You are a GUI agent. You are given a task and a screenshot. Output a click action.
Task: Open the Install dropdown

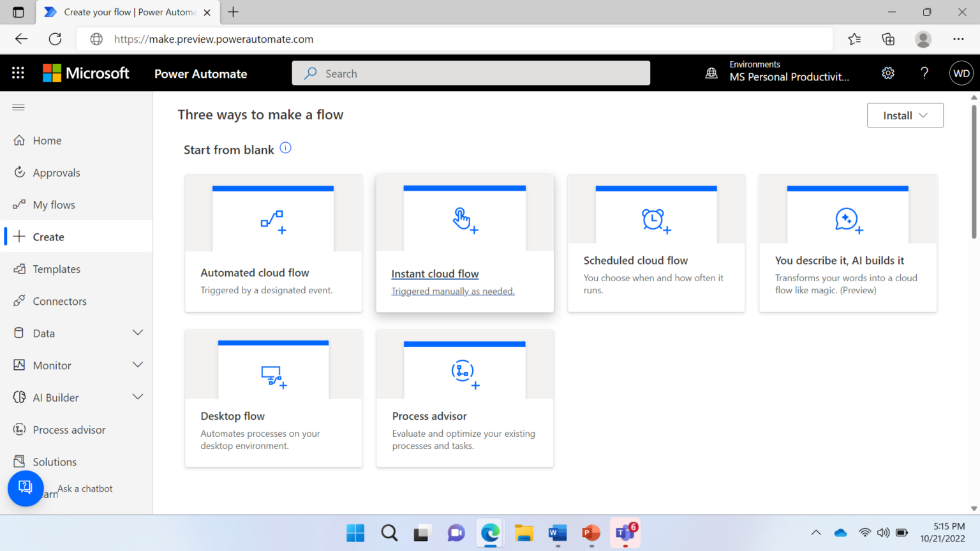tap(905, 115)
